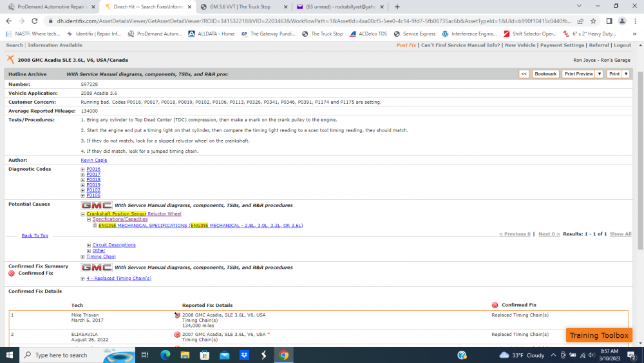
Task: Expand diagnostic code P0017
Action: [82, 175]
